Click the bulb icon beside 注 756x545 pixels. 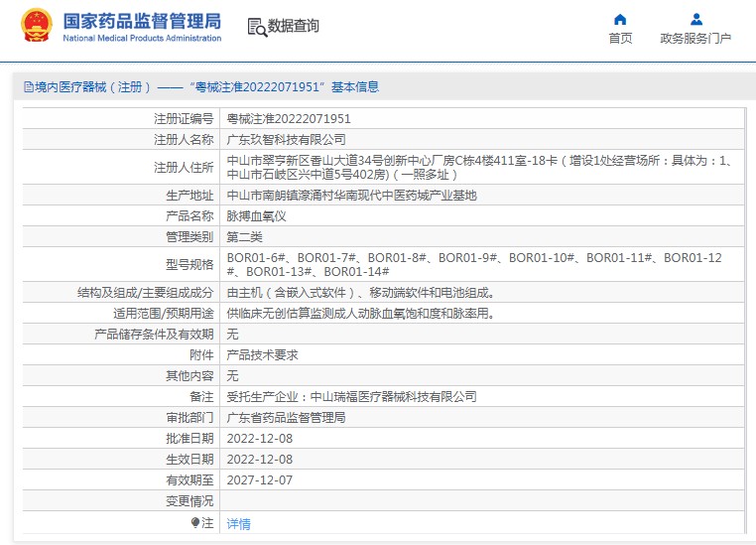[195, 522]
